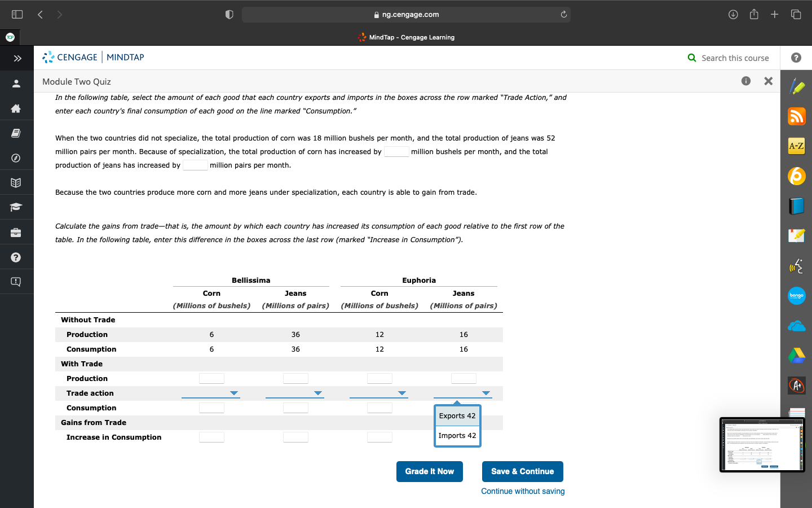Click the jeans increase blank in paragraph
The image size is (812, 508).
(195, 165)
